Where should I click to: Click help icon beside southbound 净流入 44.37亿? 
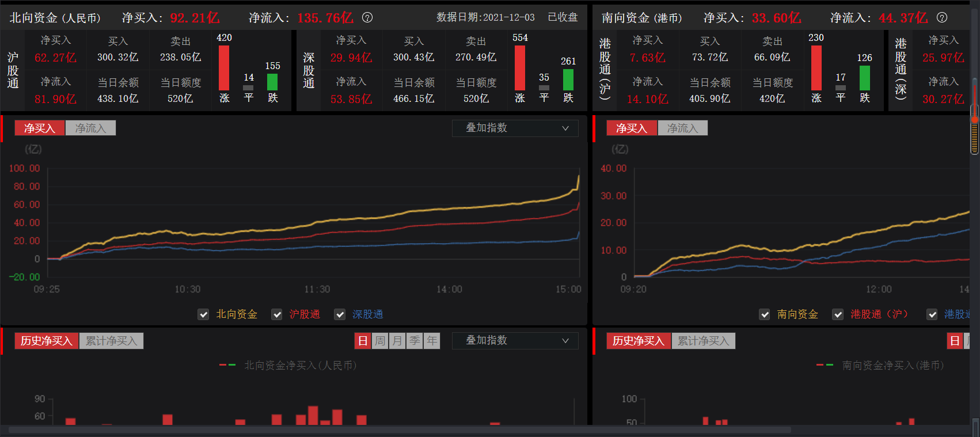941,17
